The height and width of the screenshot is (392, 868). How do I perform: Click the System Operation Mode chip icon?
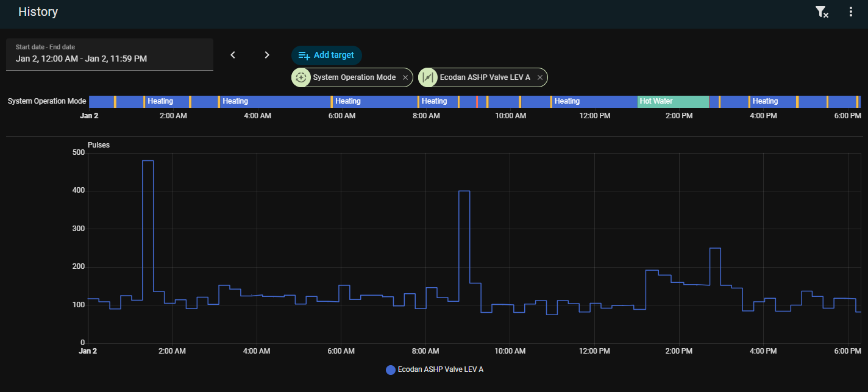click(301, 77)
